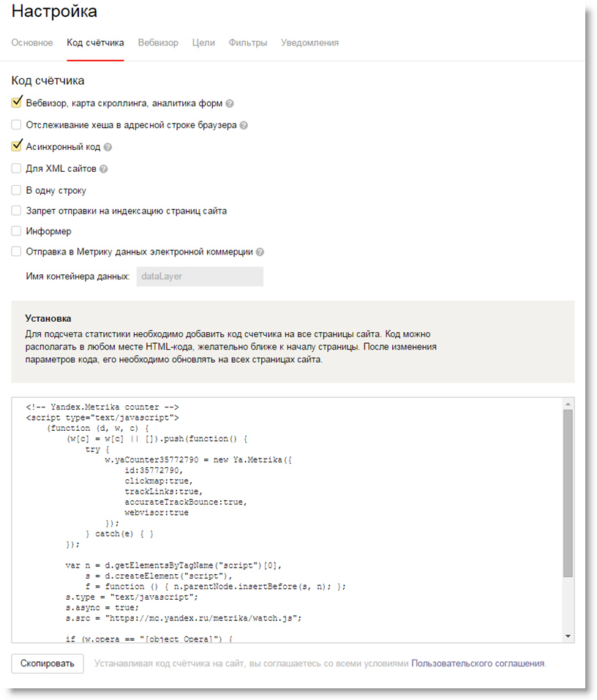This screenshot has height=700, width=597.
Task: Click the script type="text/javascript" line
Action: (102, 418)
